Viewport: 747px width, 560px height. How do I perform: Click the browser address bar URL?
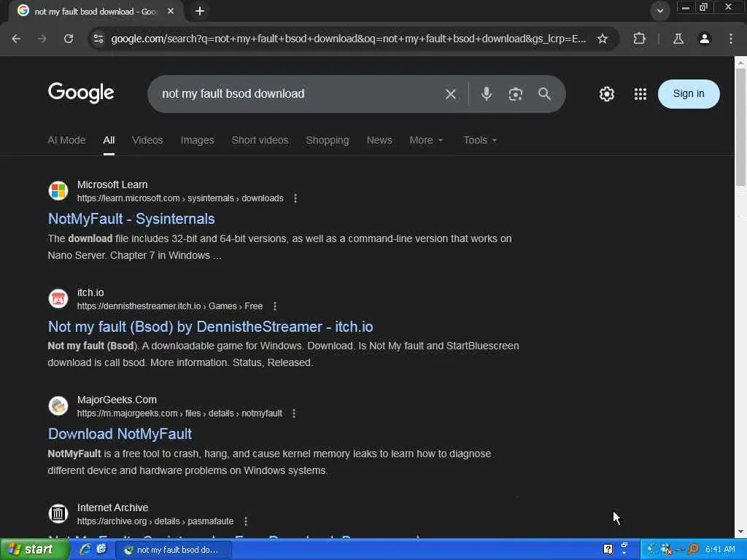click(x=348, y=39)
